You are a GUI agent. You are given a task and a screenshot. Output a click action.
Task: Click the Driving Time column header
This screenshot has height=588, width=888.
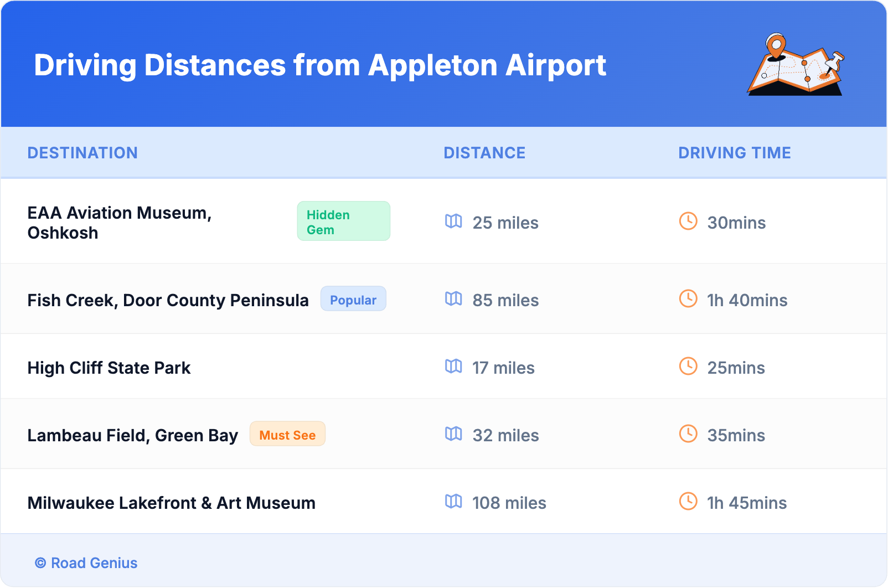pos(734,153)
